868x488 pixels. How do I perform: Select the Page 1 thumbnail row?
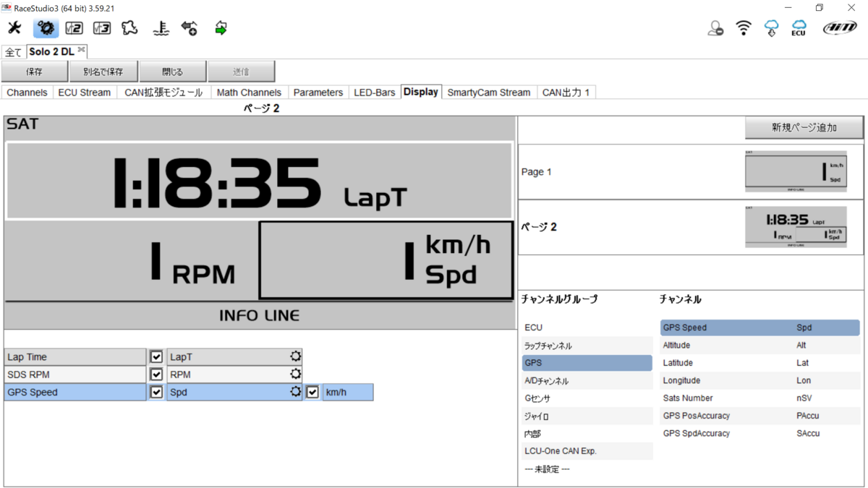pos(691,172)
